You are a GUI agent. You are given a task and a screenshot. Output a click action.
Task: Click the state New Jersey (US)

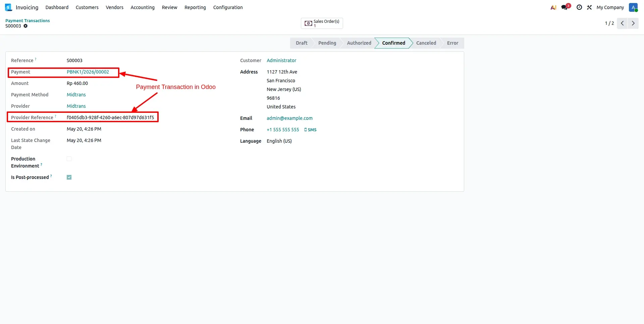click(284, 89)
